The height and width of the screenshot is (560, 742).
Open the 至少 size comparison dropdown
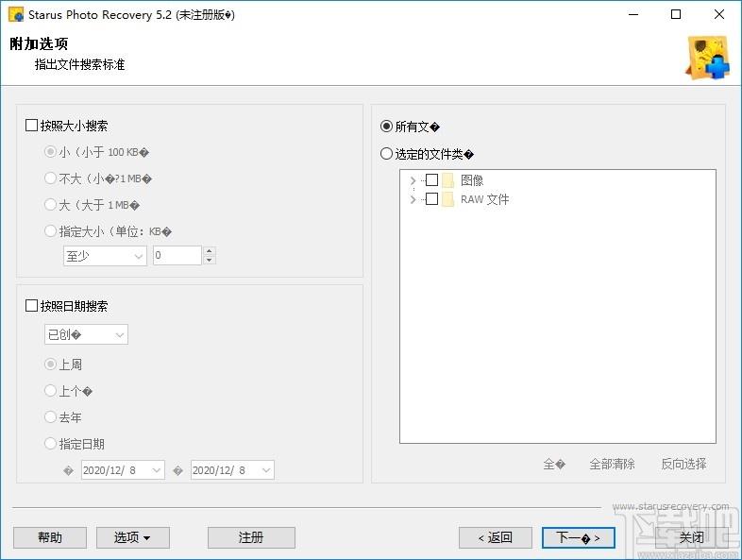point(105,256)
